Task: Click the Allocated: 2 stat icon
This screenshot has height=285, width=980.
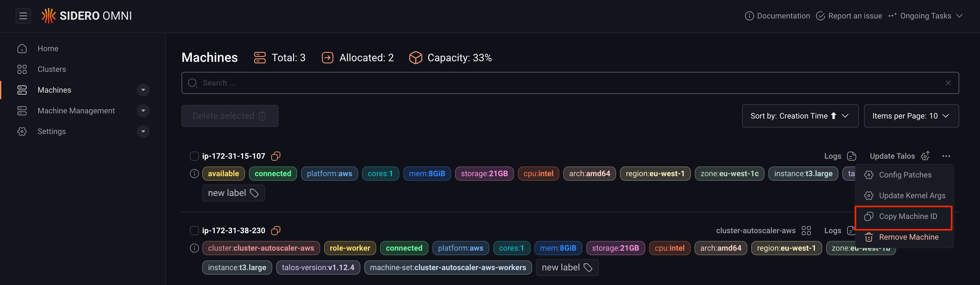Action: click(x=328, y=58)
